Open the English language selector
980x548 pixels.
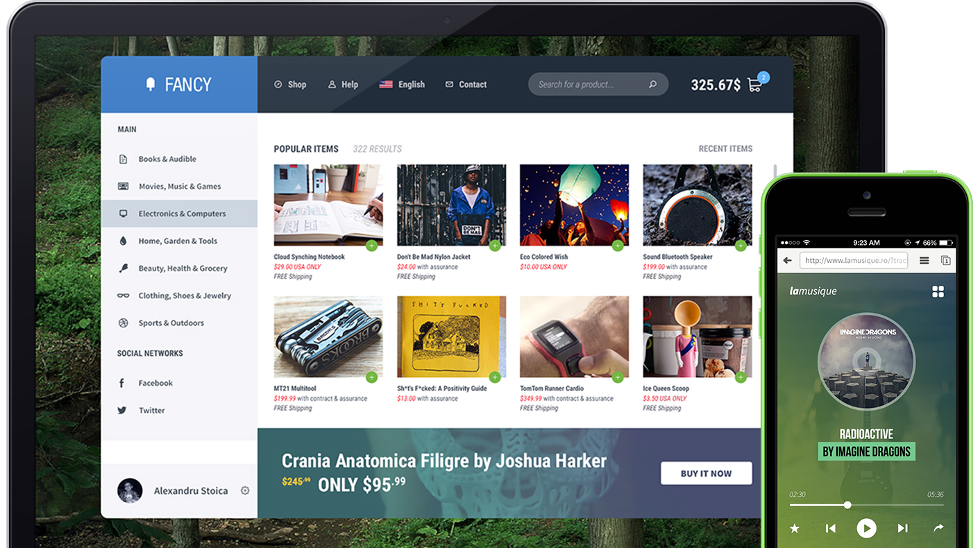pyautogui.click(x=402, y=85)
